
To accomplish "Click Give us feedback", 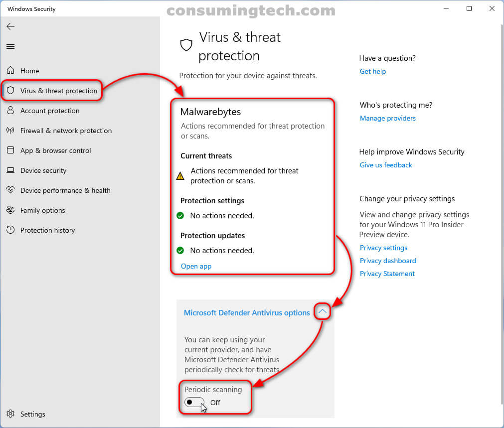I will pos(385,165).
